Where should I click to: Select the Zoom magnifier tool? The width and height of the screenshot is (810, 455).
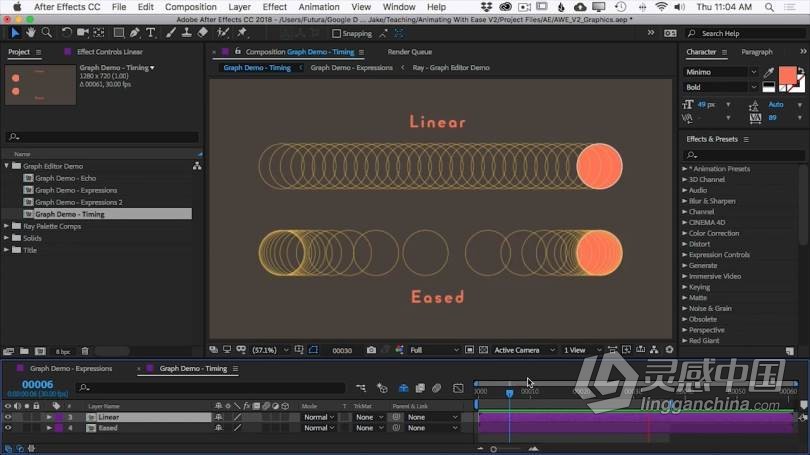coord(47,33)
